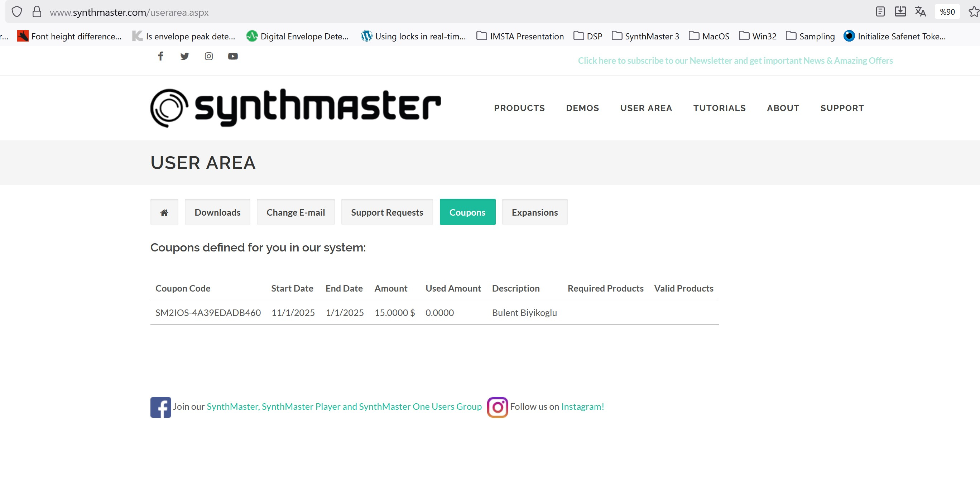Click the %90 zoom level indicator
The height and width of the screenshot is (490, 980).
tap(947, 11)
